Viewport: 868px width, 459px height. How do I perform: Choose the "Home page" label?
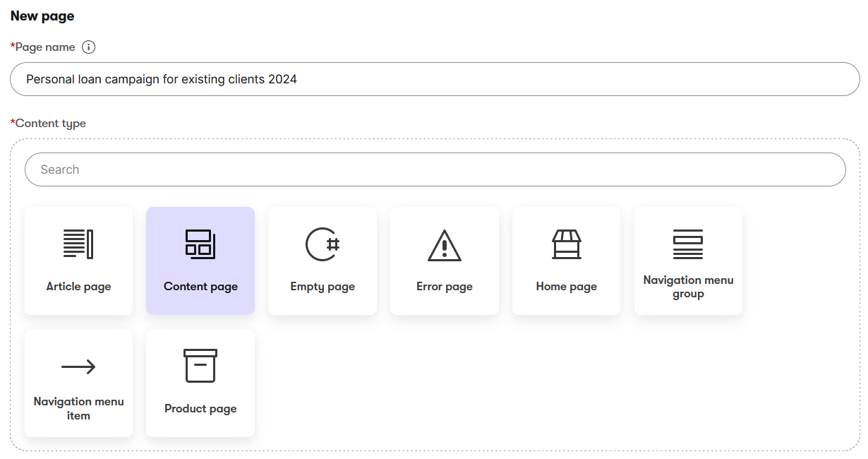click(x=566, y=287)
